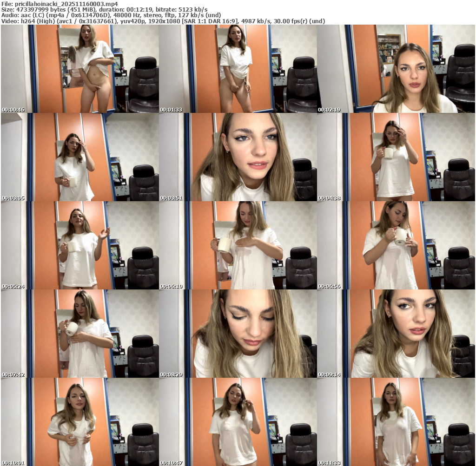Open the thumbnail at 00:04:38
The image size is (476, 466).
pyautogui.click(x=396, y=157)
